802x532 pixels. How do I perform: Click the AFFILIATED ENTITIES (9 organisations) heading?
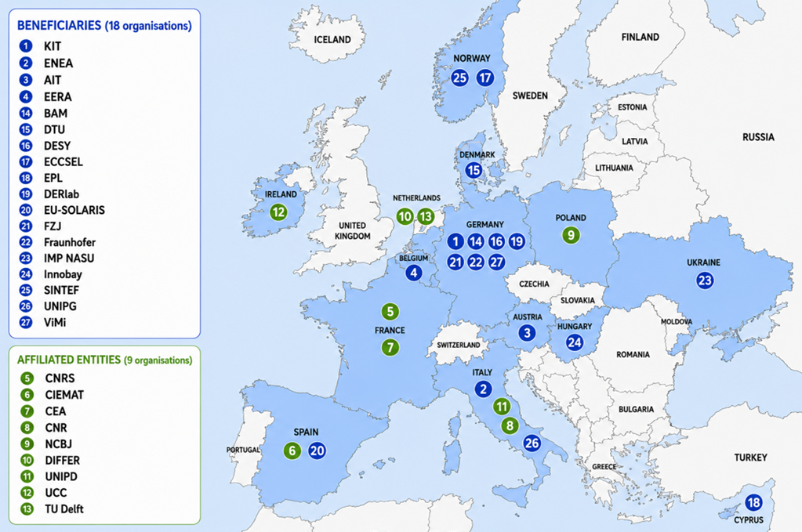(105, 360)
